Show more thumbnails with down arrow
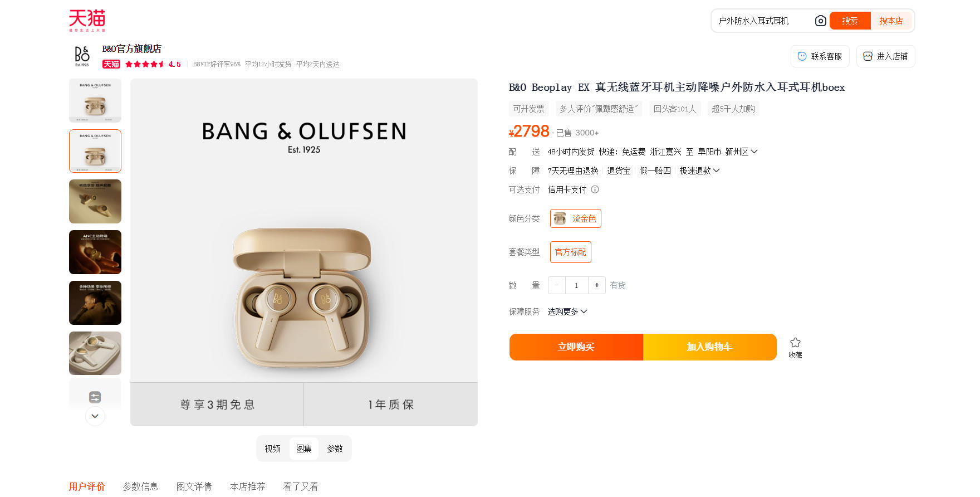Image resolution: width=980 pixels, height=497 pixels. point(95,416)
